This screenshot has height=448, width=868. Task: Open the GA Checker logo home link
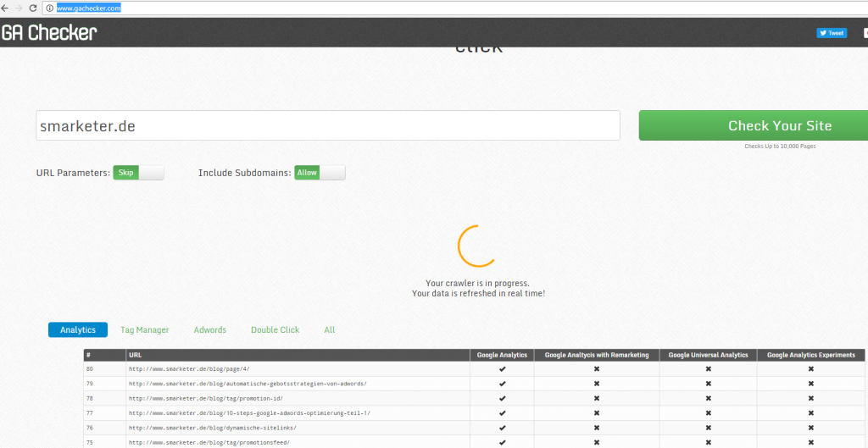pos(48,33)
